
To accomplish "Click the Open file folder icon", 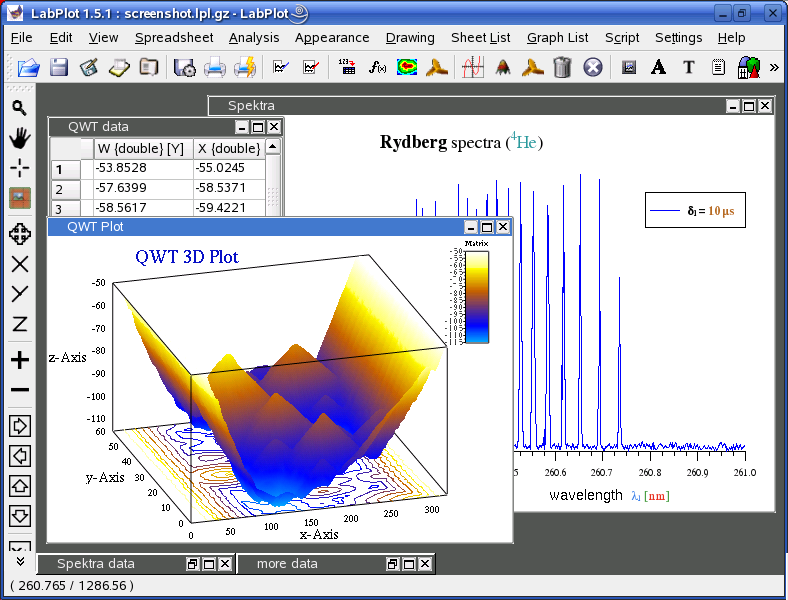I will (x=29, y=68).
